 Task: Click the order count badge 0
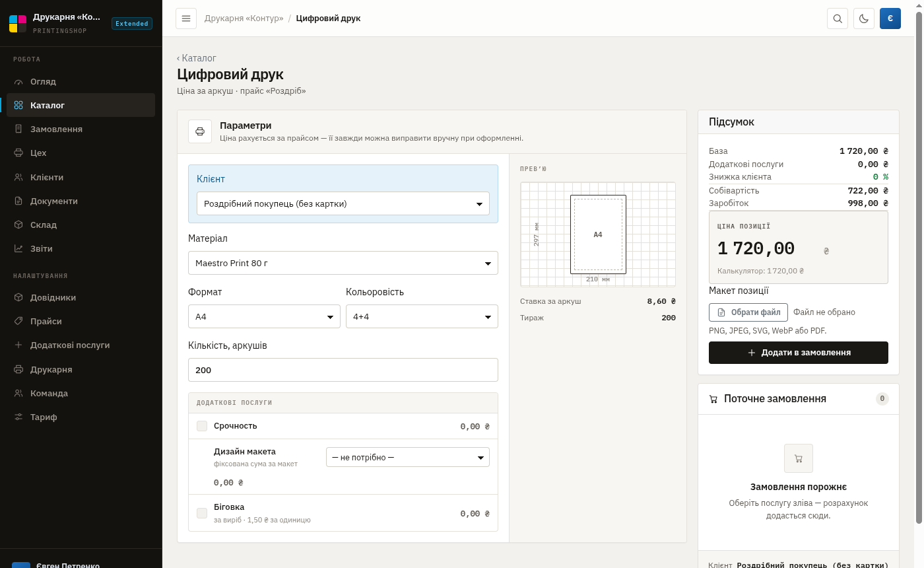882,399
